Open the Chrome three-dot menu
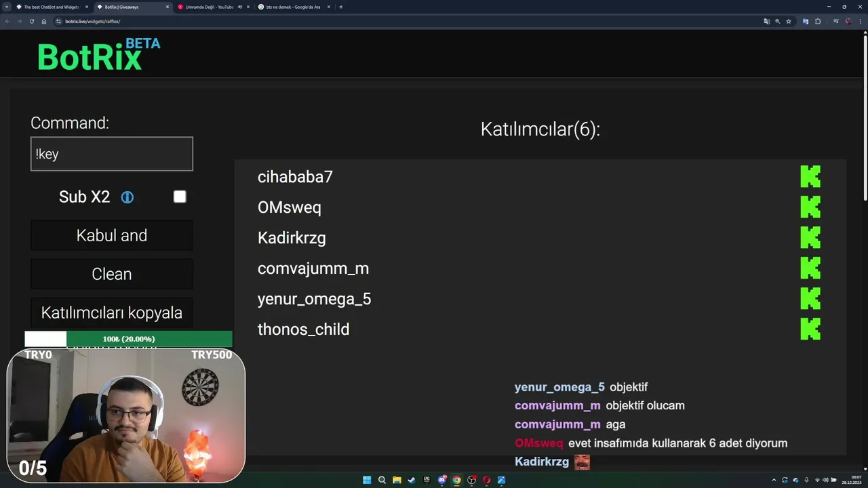This screenshot has height=488, width=868. (859, 21)
